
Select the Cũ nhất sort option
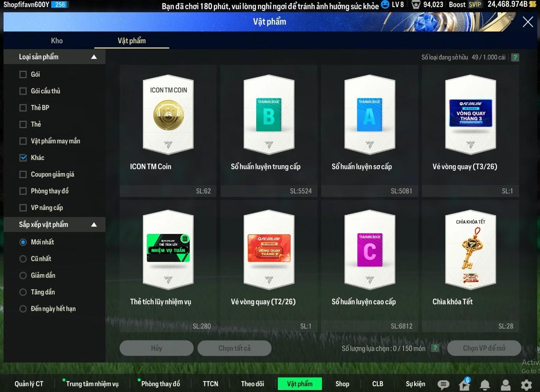tap(23, 259)
